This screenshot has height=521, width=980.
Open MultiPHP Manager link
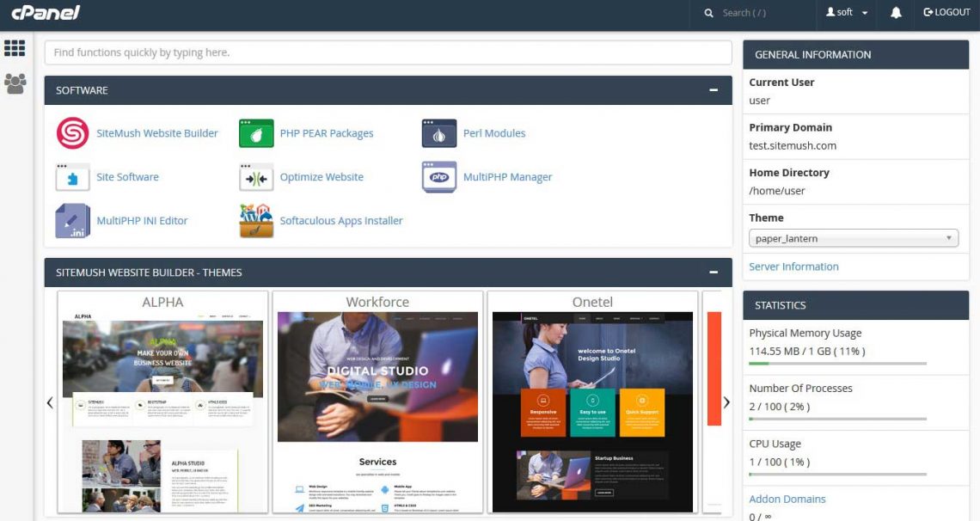coord(507,177)
